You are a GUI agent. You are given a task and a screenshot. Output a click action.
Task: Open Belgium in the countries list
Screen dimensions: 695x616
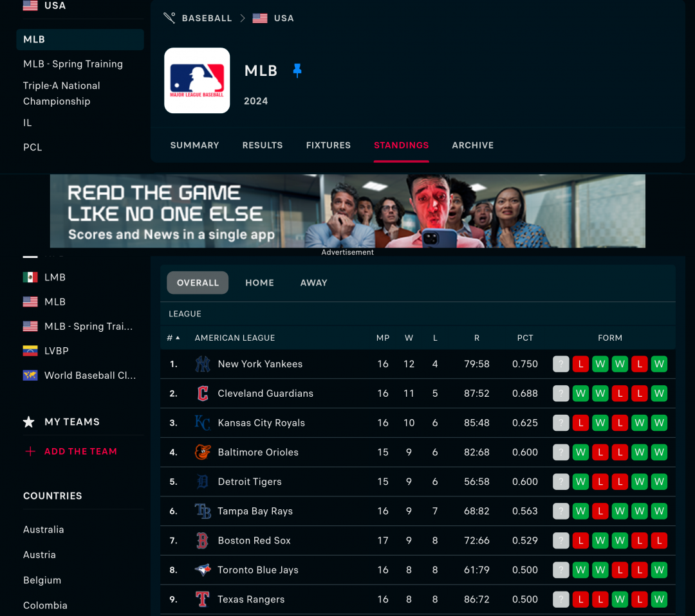coord(42,580)
